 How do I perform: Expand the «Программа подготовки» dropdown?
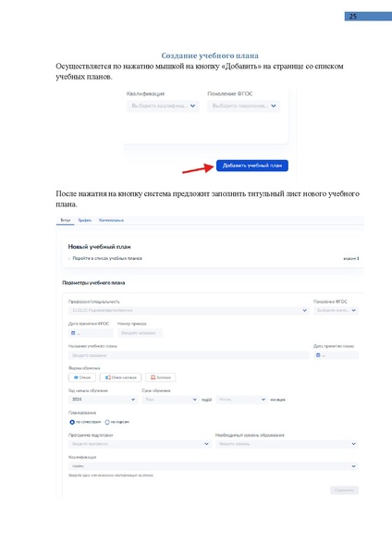[140, 444]
